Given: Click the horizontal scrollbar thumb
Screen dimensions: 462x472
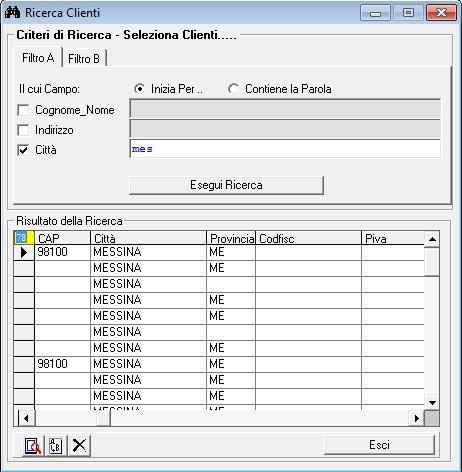Looking at the screenshot, I should click(103, 418).
